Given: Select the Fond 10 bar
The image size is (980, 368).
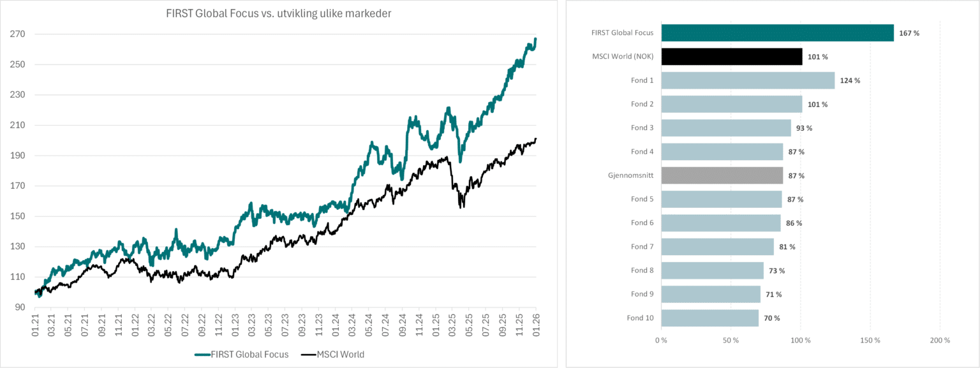Looking at the screenshot, I should pyautogui.click(x=709, y=318).
